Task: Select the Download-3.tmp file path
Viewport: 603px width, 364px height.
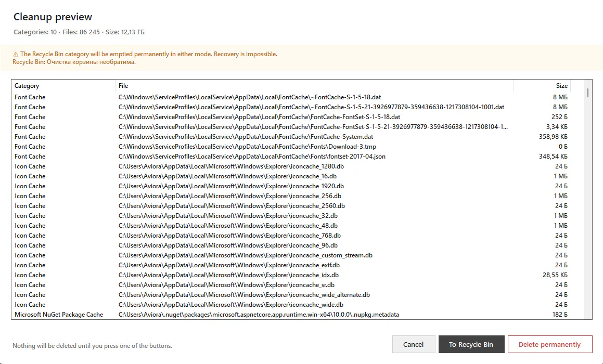Action: (247, 147)
